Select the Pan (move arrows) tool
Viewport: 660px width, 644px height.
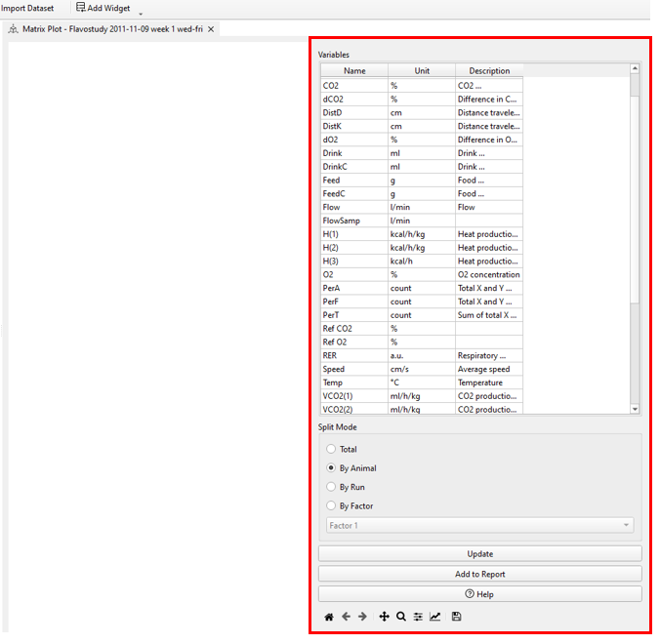pyautogui.click(x=385, y=617)
